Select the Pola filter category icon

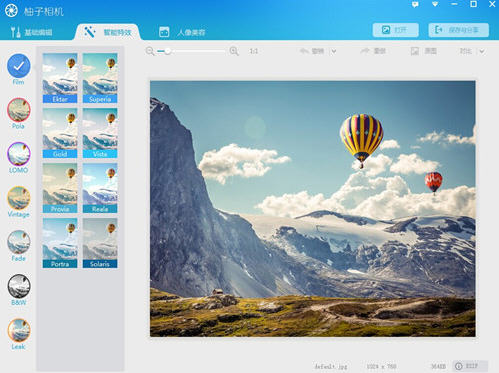point(19,110)
